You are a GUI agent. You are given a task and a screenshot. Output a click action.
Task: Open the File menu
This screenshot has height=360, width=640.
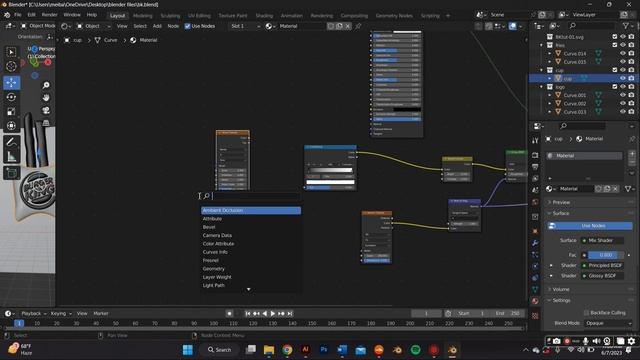click(x=18, y=15)
